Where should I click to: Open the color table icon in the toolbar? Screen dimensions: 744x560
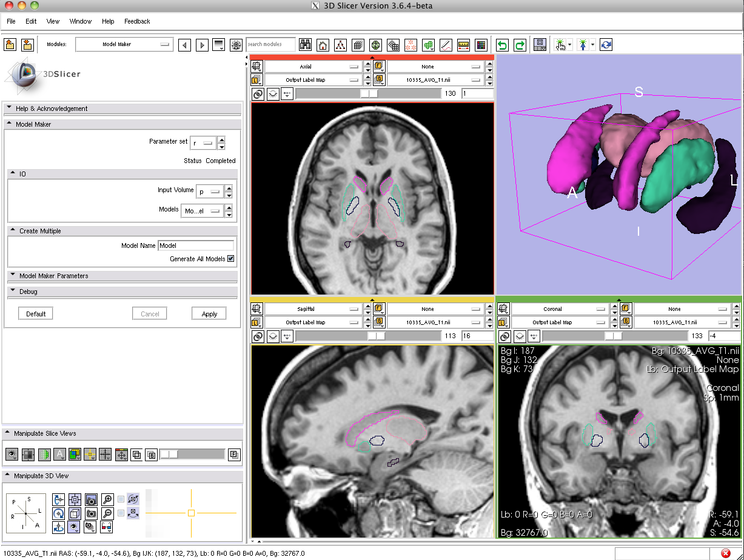(481, 45)
